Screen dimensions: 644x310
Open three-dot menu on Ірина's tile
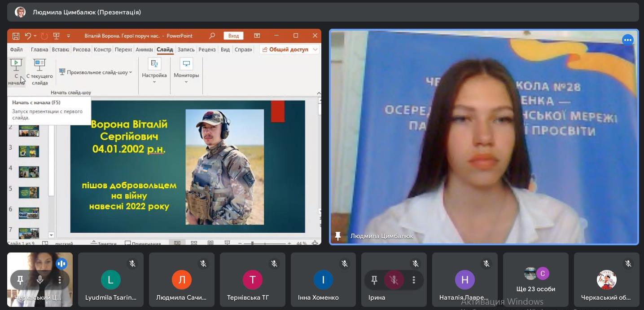414,280
